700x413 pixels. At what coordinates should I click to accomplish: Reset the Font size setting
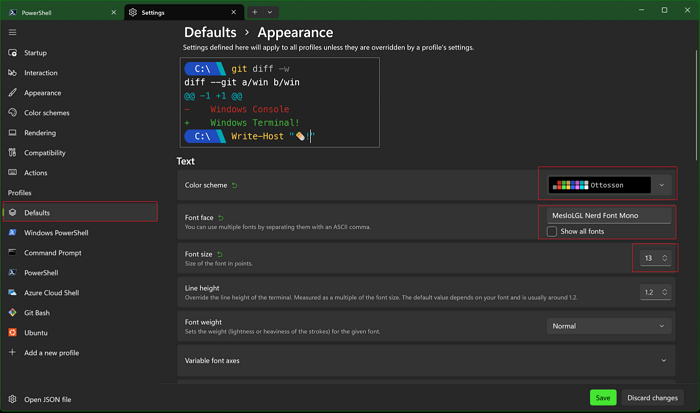click(x=220, y=254)
